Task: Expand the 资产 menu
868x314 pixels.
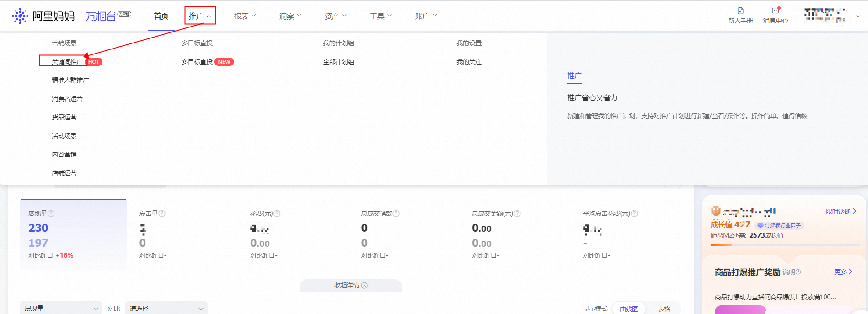Action: click(x=335, y=16)
